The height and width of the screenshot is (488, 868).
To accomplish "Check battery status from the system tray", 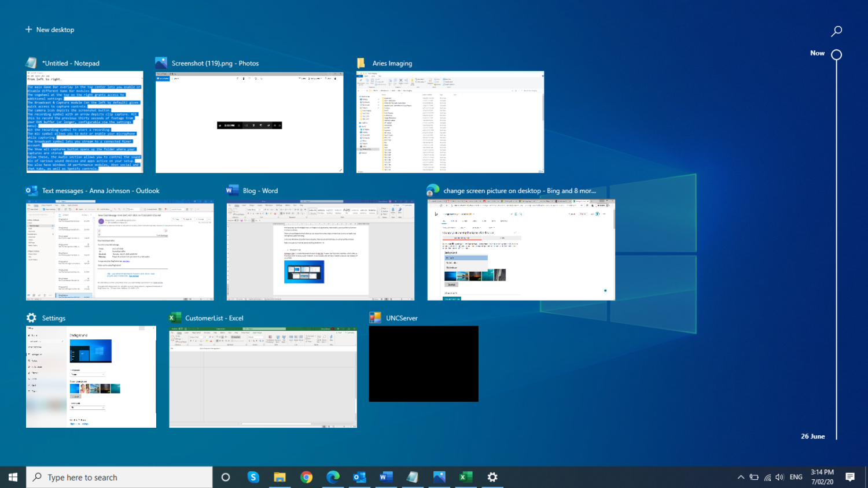I will tap(753, 477).
